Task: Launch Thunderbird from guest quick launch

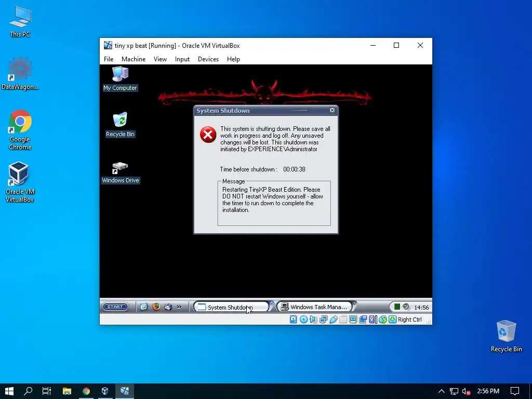Action: 168,307
